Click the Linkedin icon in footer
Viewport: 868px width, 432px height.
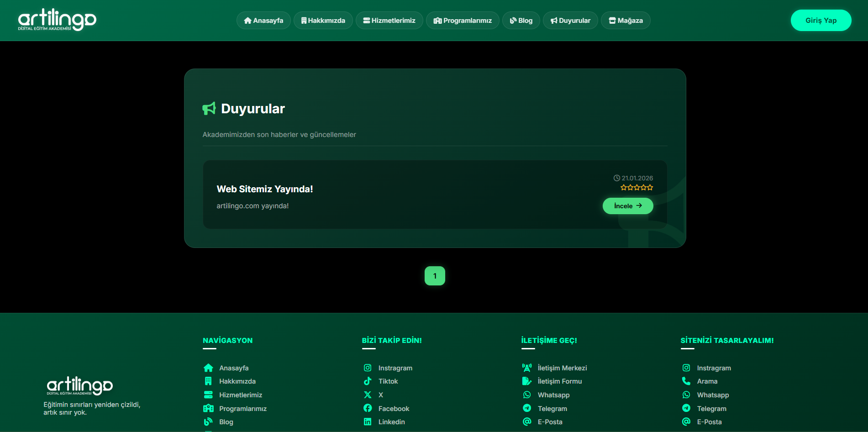(368, 421)
